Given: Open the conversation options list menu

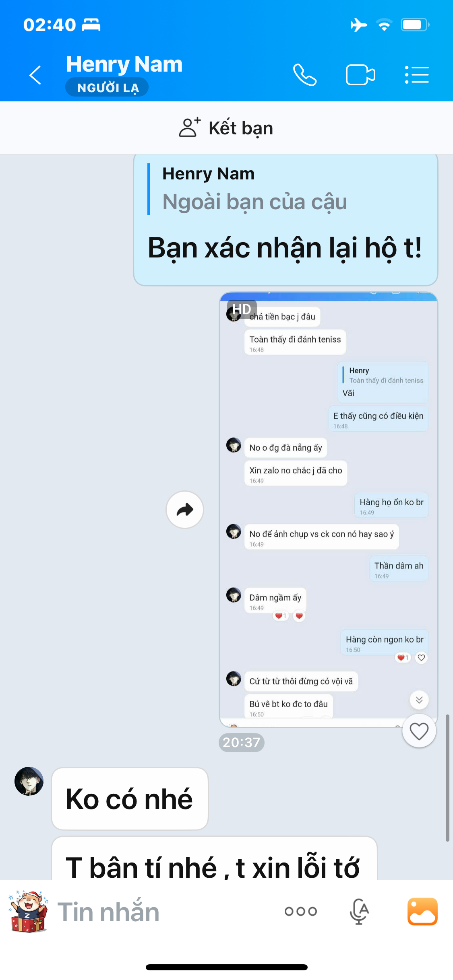Looking at the screenshot, I should (x=417, y=75).
